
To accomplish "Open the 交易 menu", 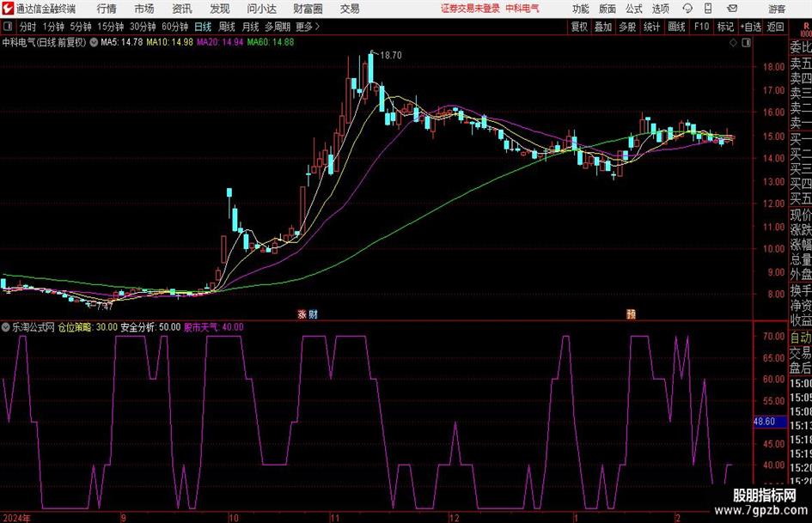I will 350,9.
